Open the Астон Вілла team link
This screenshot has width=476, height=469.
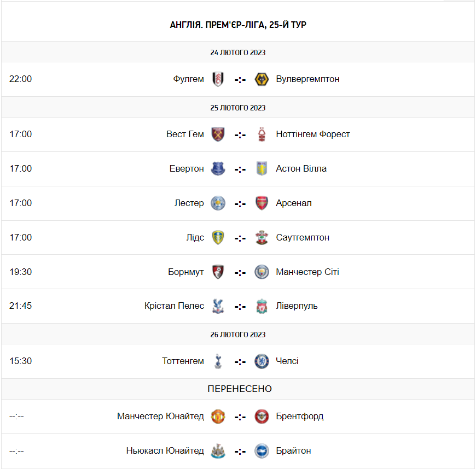(x=301, y=169)
